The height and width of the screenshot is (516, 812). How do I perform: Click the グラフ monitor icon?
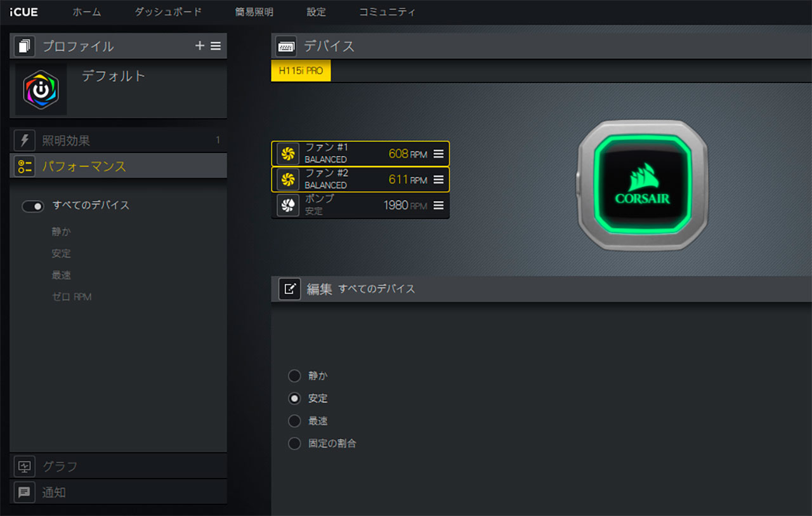(x=25, y=466)
